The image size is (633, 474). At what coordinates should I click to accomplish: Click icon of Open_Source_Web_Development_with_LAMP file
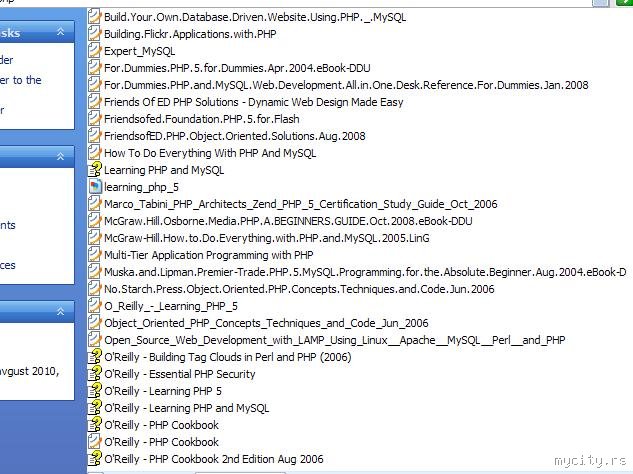point(94,340)
